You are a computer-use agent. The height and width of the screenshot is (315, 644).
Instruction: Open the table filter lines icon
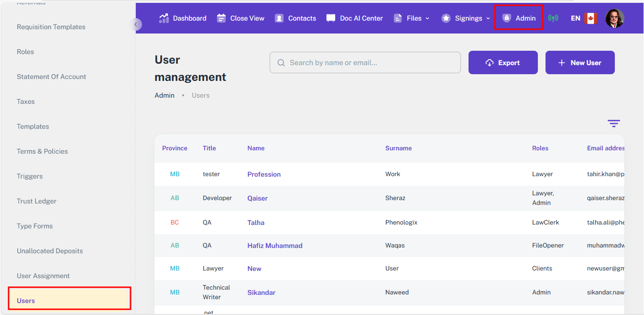(614, 124)
